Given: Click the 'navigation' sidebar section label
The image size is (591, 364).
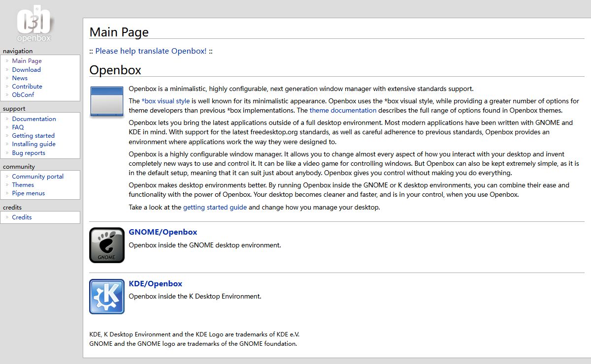Looking at the screenshot, I should [x=18, y=51].
